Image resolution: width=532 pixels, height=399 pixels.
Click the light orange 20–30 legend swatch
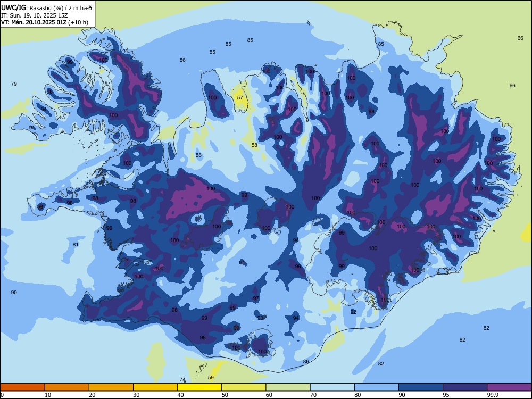111,387
